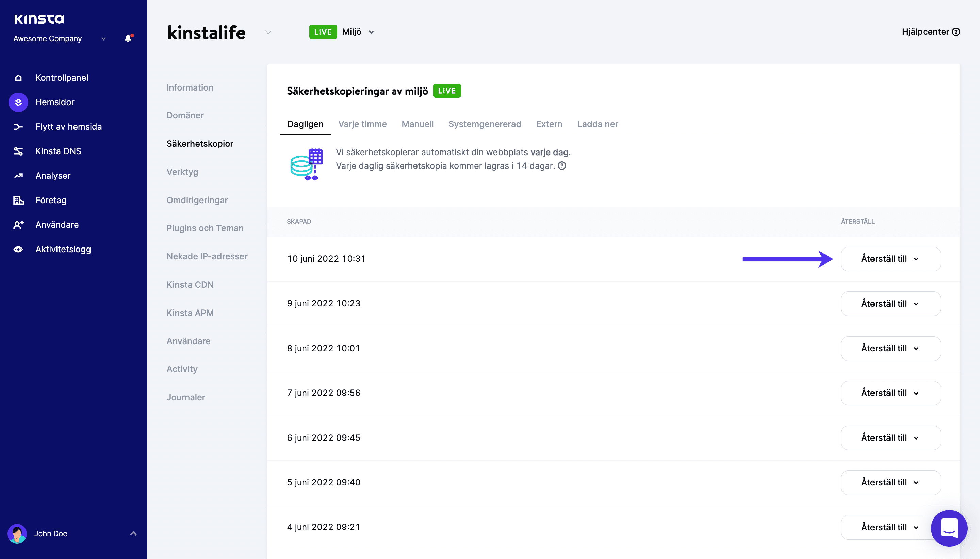The width and height of the screenshot is (980, 559).
Task: Open the Information site section
Action: [190, 87]
